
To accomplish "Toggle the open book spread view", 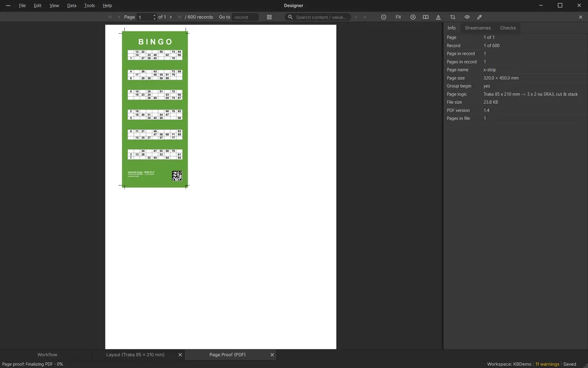I will (x=425, y=17).
